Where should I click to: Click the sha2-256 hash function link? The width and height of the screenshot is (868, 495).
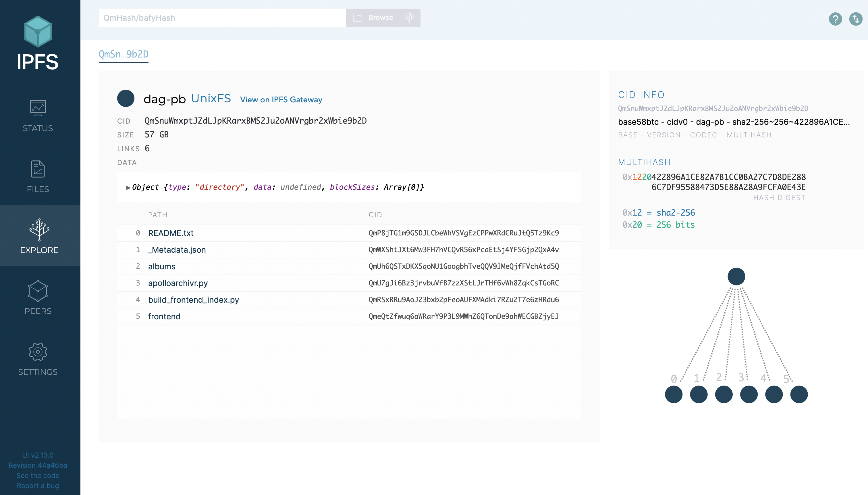(676, 212)
